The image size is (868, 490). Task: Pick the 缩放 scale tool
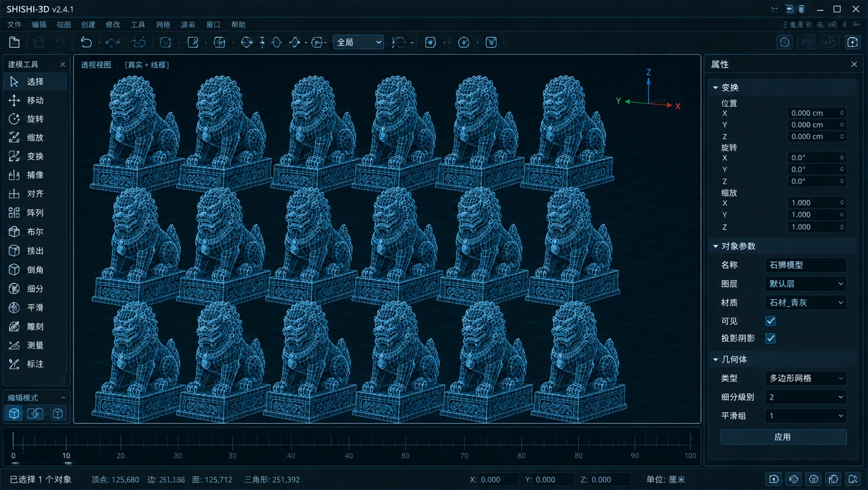pyautogui.click(x=35, y=138)
